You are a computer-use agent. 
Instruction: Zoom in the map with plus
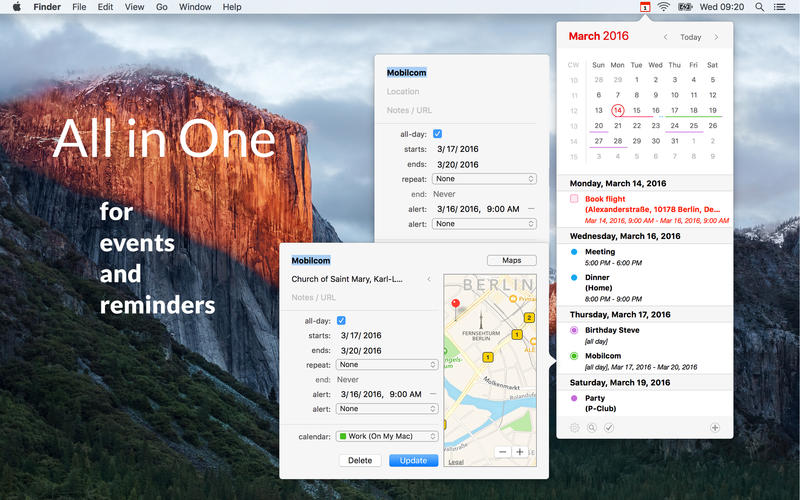tap(519, 452)
